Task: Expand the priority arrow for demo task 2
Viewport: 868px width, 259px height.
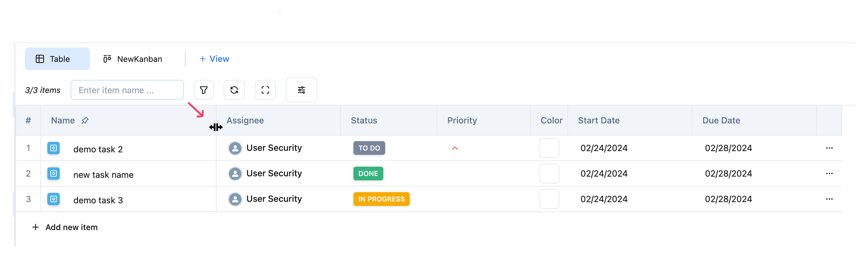Action: [x=455, y=148]
